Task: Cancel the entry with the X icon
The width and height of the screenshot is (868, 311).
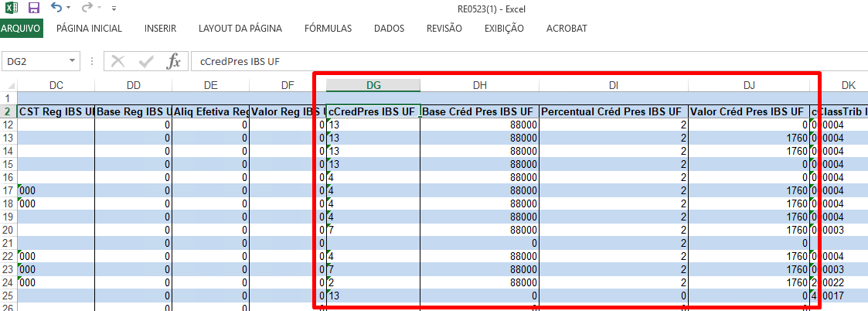Action: pos(118,62)
